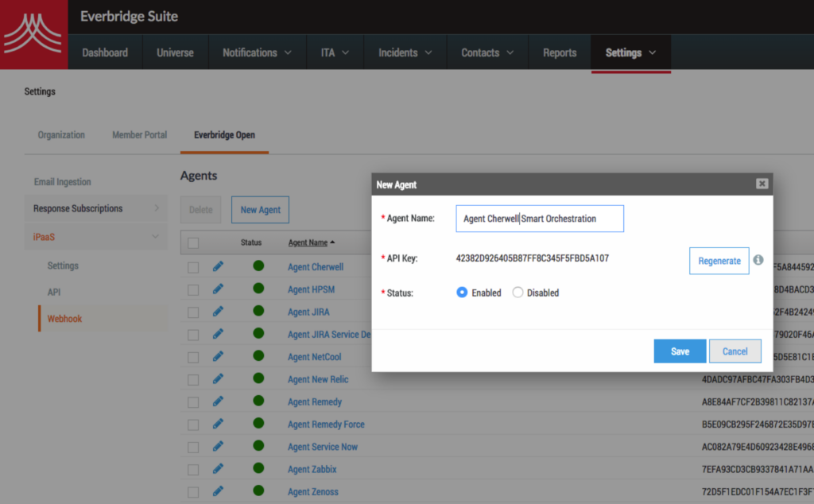Click the Status column header
This screenshot has height=504, width=814.
(251, 242)
